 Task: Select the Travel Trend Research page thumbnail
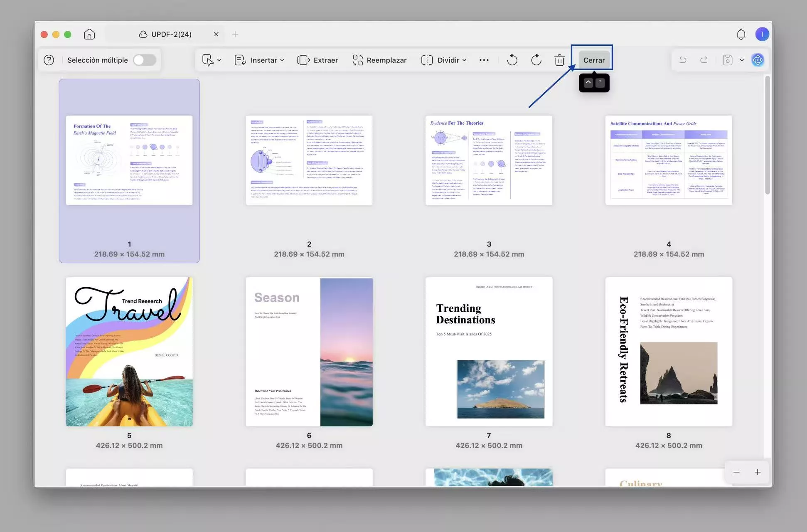129,352
